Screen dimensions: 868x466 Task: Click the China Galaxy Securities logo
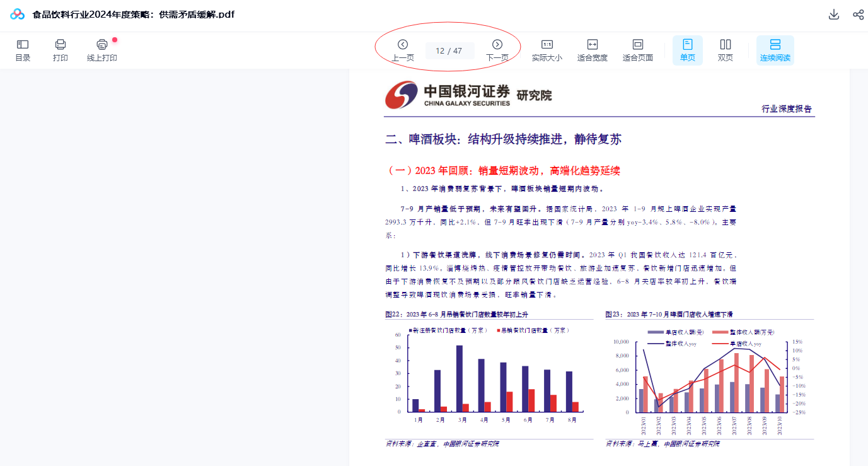coord(448,95)
